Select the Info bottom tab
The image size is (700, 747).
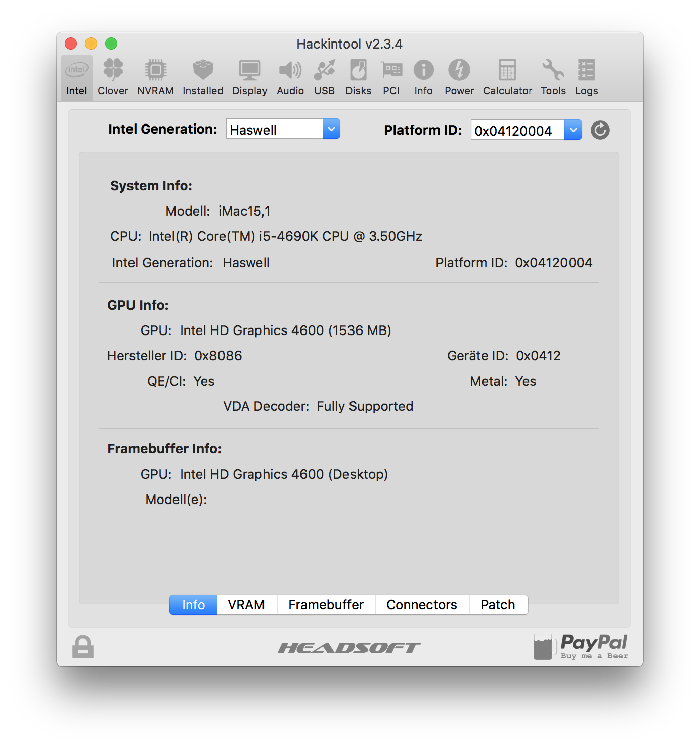click(x=193, y=605)
